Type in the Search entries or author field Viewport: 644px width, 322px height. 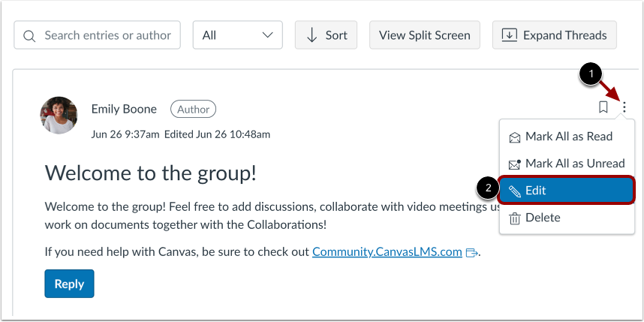[x=107, y=35]
